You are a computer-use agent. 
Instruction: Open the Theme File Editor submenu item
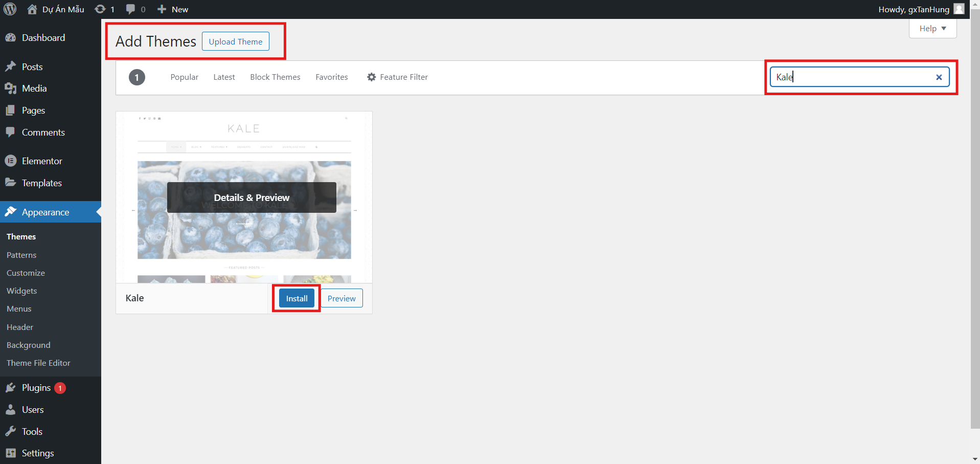click(38, 363)
